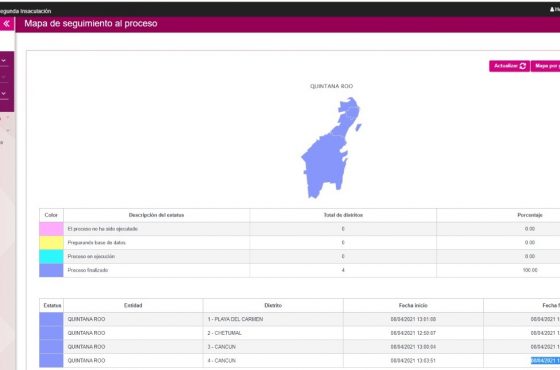Expand the second sidebar chevron menu
Viewport: 560px width, 370px height.
pyautogui.click(x=4, y=93)
